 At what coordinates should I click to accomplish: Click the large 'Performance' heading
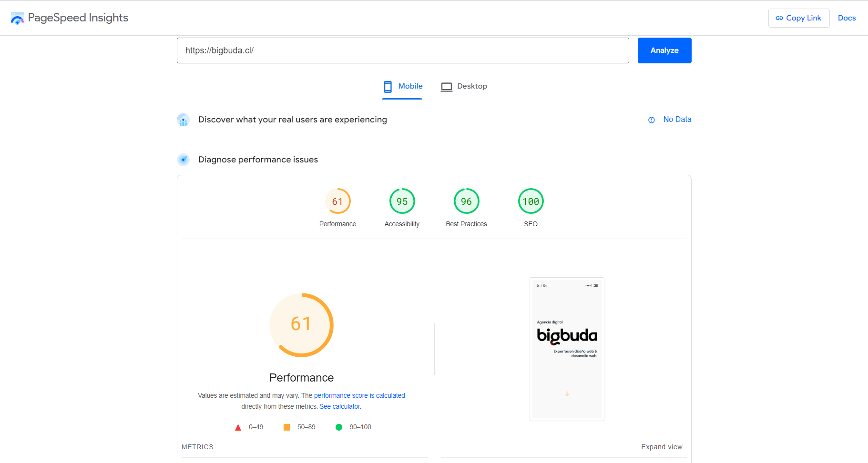(302, 378)
